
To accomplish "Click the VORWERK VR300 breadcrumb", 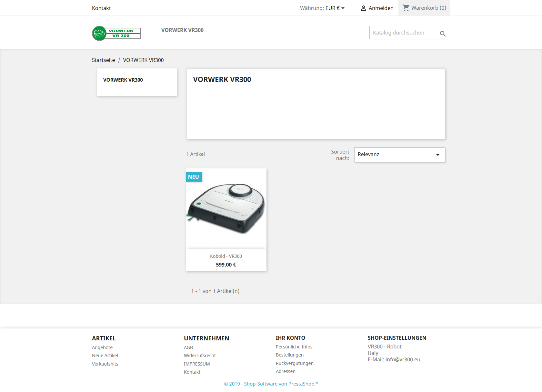I will pyautogui.click(x=143, y=60).
